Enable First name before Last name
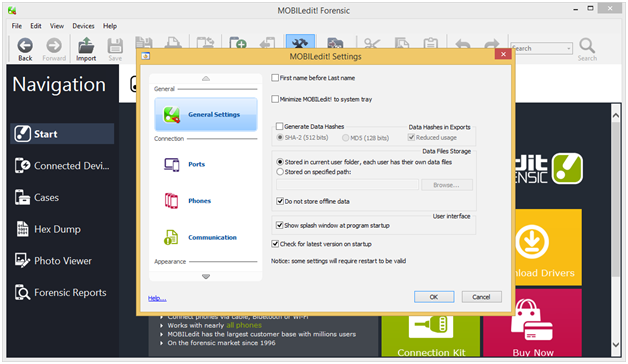The image size is (628, 364). (x=275, y=78)
